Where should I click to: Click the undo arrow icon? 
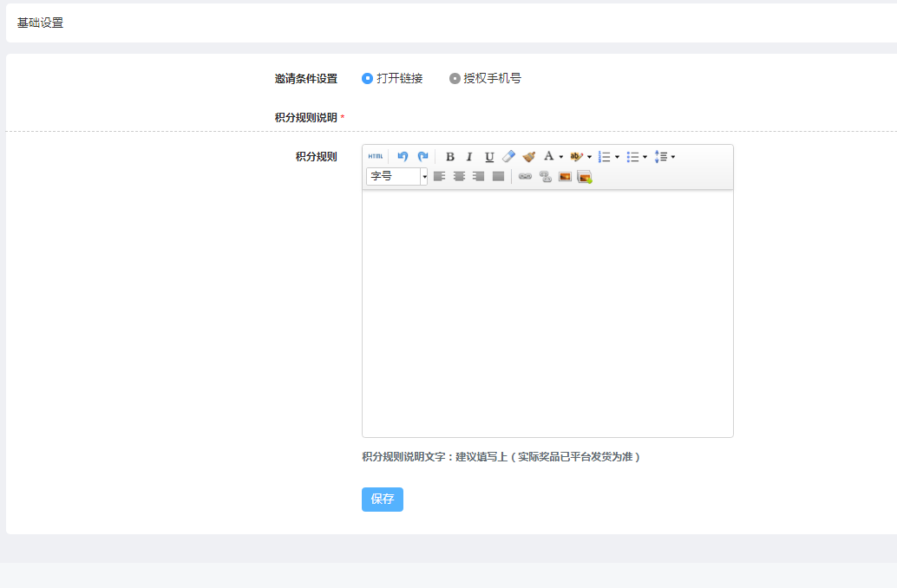coord(403,157)
